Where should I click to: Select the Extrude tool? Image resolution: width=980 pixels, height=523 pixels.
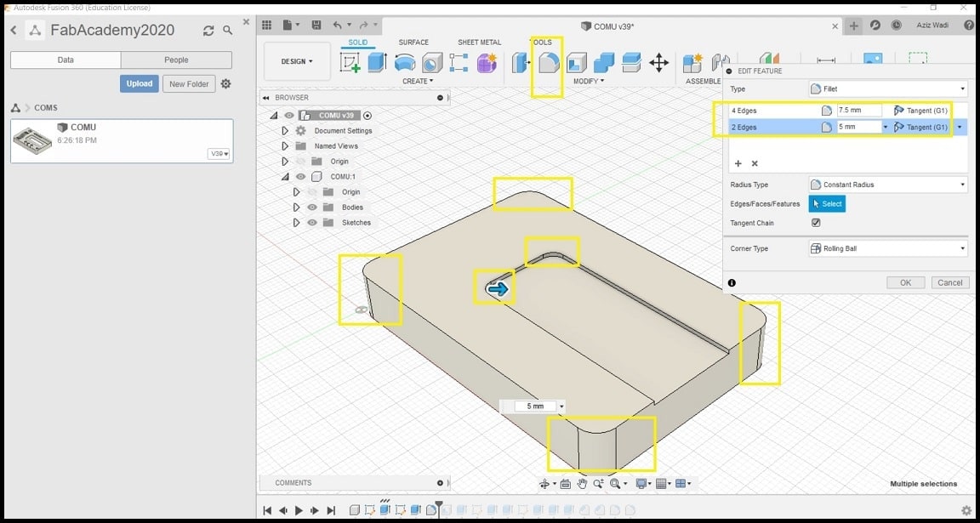(x=377, y=62)
